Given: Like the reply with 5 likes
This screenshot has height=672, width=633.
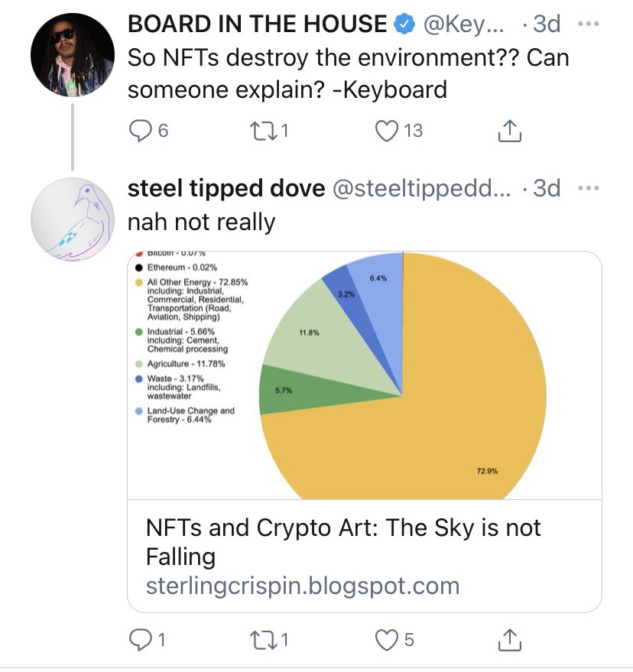Looking at the screenshot, I should [x=388, y=639].
